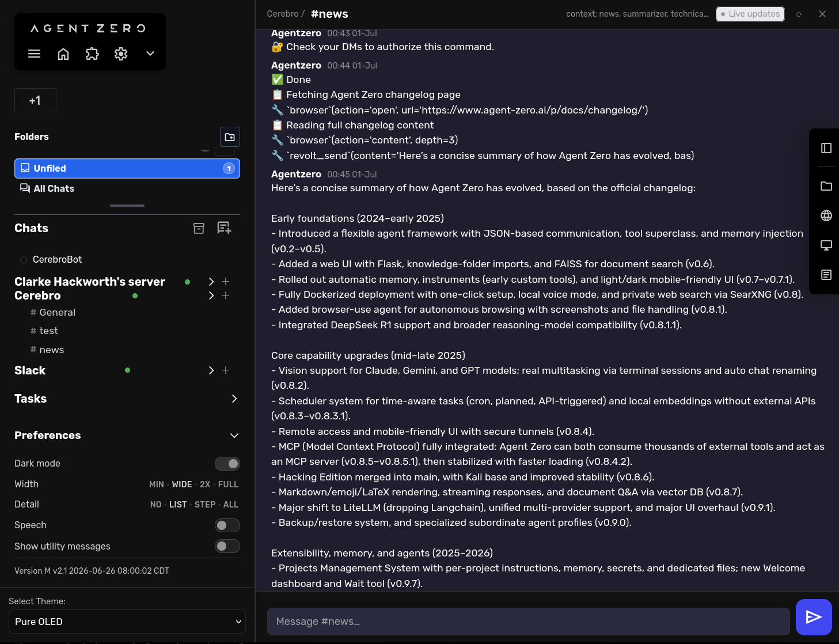Open the document notes icon in right rail
This screenshot has width=839, height=644.
(826, 275)
